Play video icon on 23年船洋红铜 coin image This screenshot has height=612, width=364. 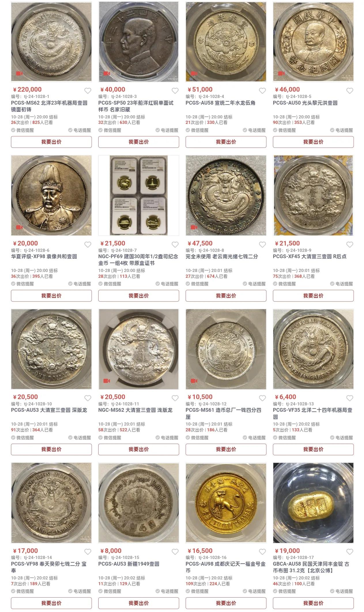[x=107, y=73]
